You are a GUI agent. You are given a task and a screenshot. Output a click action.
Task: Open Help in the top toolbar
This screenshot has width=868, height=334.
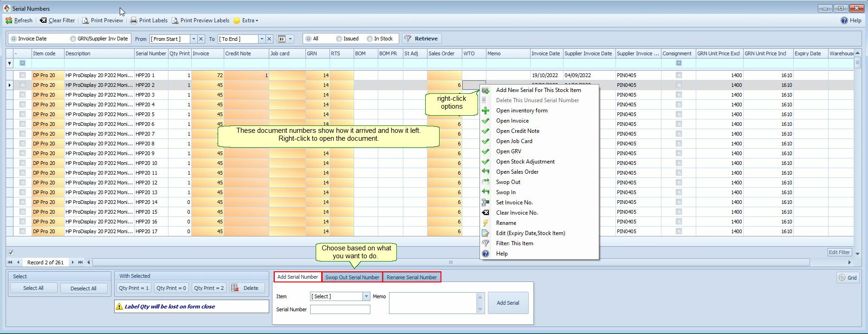851,20
